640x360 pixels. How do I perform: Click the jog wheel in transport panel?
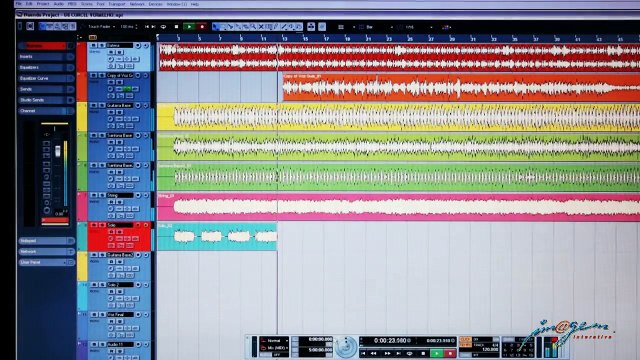[346, 346]
